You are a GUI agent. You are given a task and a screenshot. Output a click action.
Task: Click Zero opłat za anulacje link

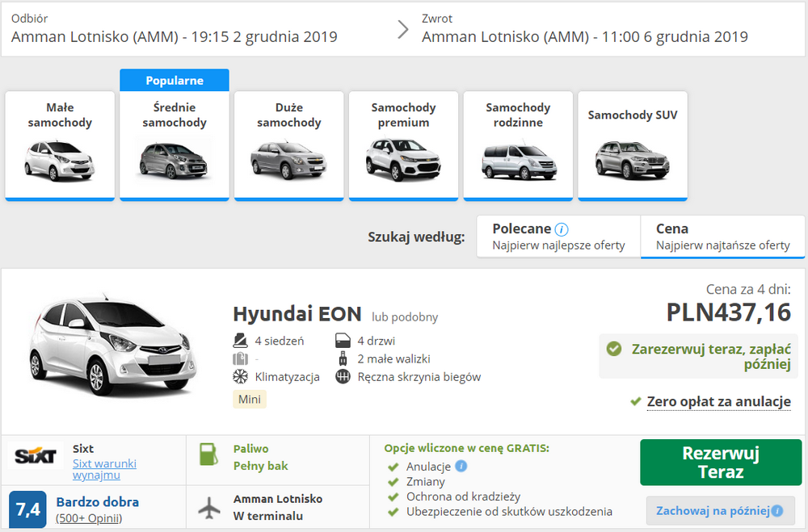point(719,401)
